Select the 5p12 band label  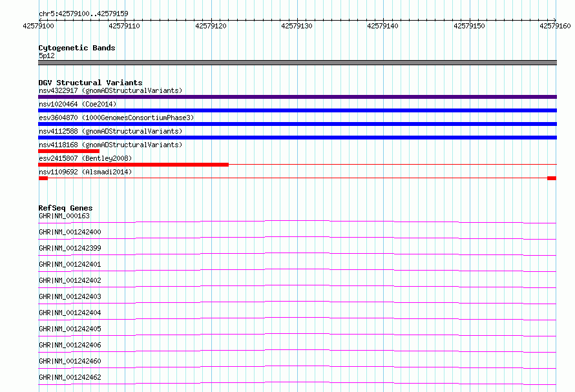point(47,56)
